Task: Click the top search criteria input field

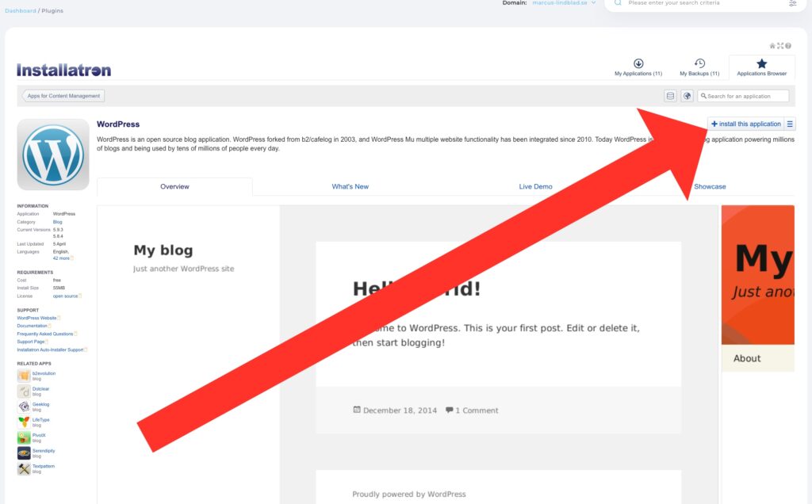Action: 704,3
